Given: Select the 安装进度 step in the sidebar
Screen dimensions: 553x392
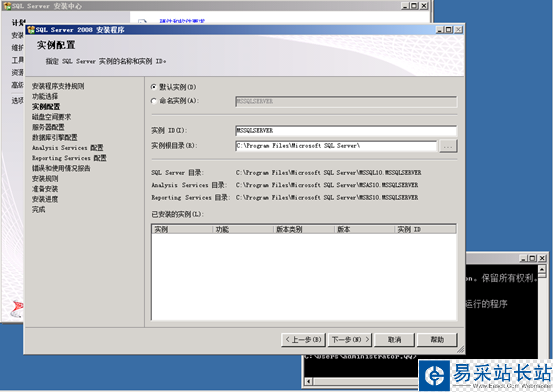Looking at the screenshot, I should (x=45, y=199).
